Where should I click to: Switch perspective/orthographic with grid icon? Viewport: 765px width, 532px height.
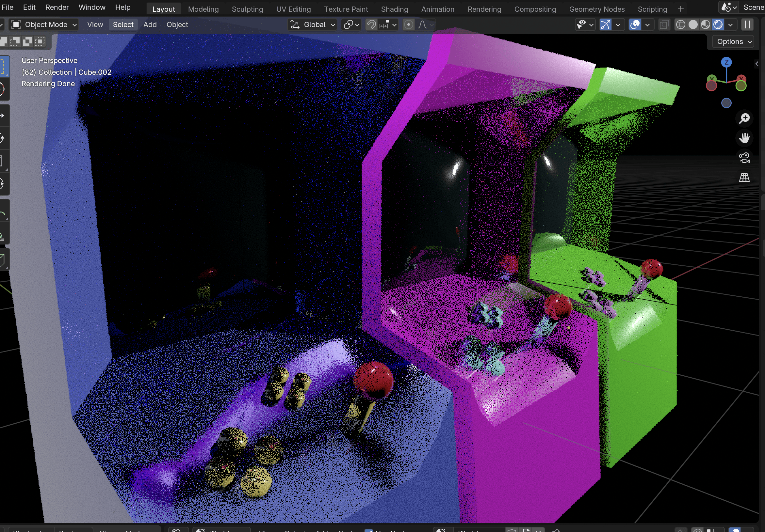[744, 178]
